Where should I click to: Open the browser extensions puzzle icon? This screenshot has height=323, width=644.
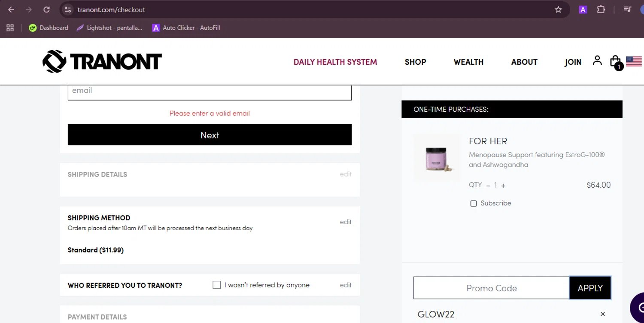601,9
